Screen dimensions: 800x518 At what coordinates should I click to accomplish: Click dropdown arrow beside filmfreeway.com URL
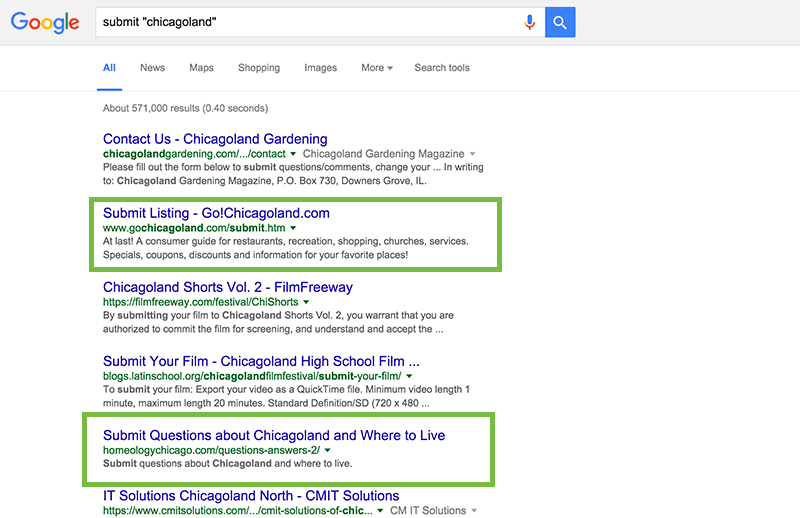(306, 303)
